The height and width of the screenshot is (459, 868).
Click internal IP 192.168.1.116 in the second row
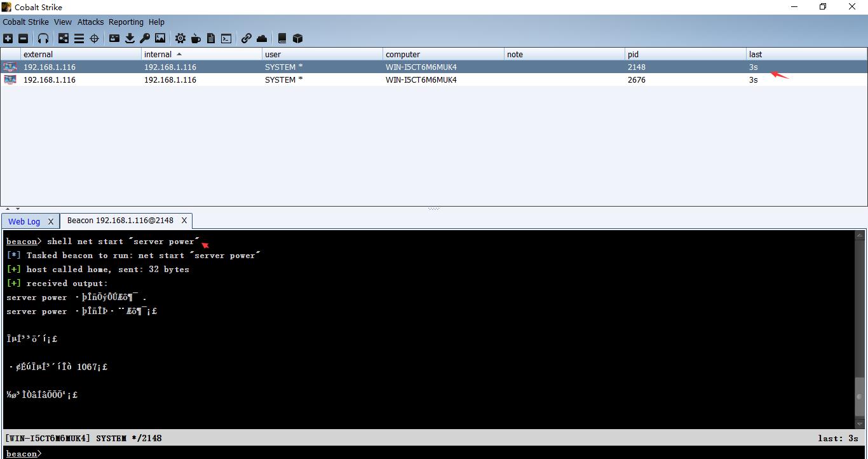(170, 79)
